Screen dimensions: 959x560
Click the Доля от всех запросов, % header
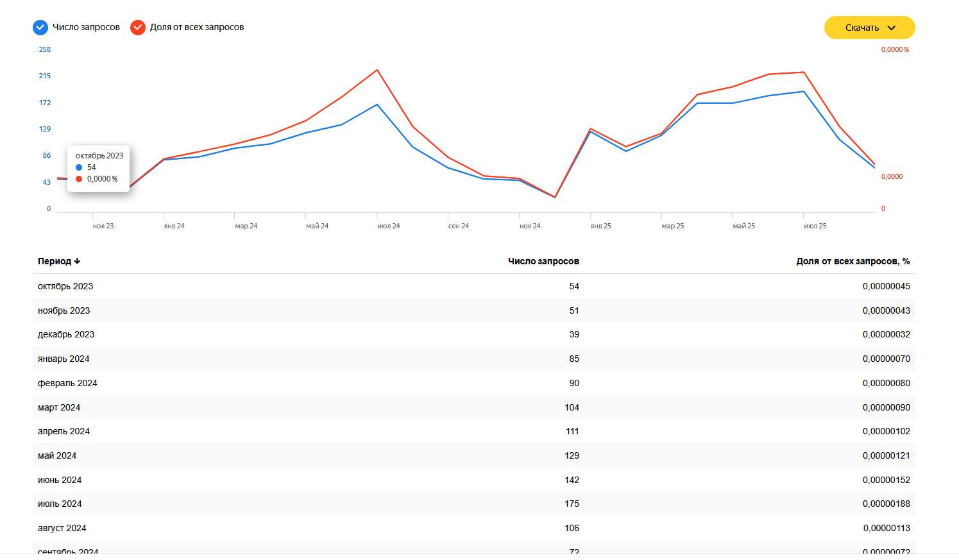853,261
